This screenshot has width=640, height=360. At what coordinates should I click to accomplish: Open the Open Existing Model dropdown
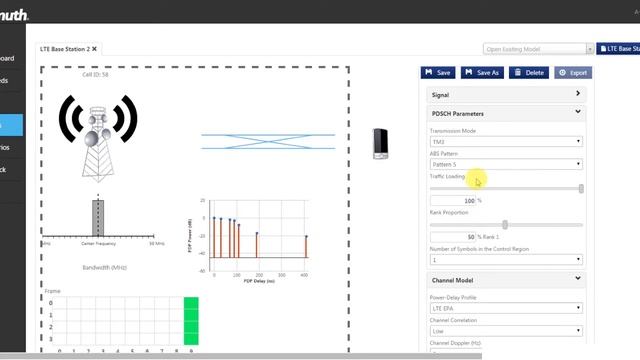tap(538, 49)
